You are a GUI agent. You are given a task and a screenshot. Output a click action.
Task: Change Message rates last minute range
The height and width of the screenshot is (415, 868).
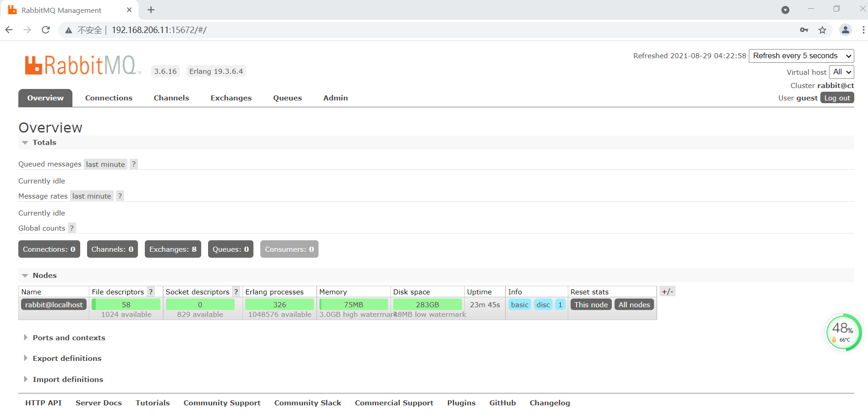click(92, 196)
